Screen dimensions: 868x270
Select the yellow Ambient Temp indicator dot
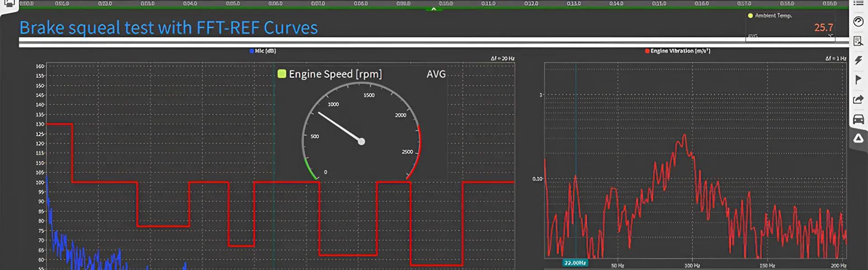(750, 15)
